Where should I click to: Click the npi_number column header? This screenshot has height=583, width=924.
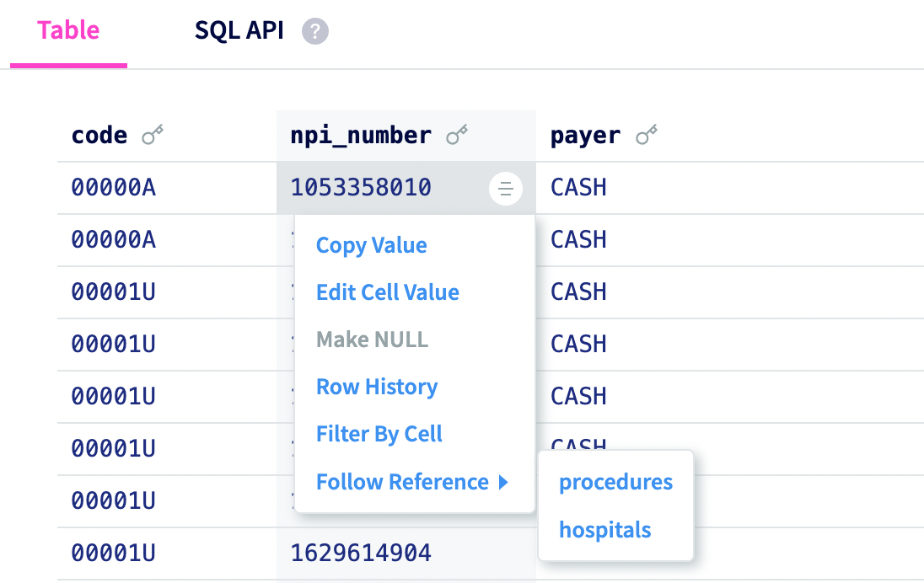pyautogui.click(x=361, y=136)
